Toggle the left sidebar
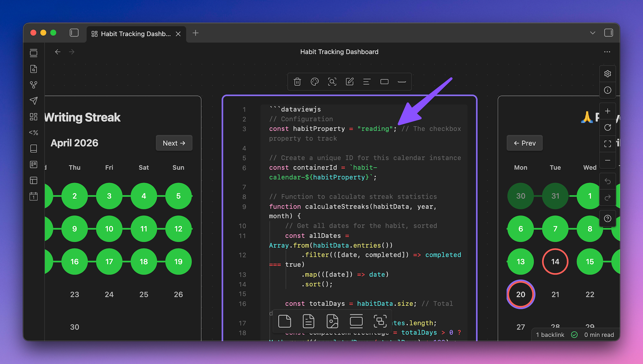 tap(74, 33)
